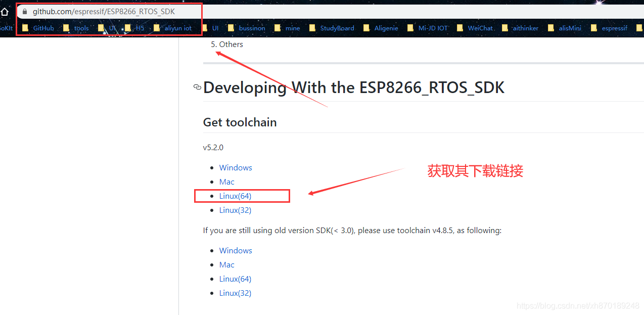The height and width of the screenshot is (315, 644).
Task: Open the Windows link for toolchain v4.8.5
Action: pos(236,251)
